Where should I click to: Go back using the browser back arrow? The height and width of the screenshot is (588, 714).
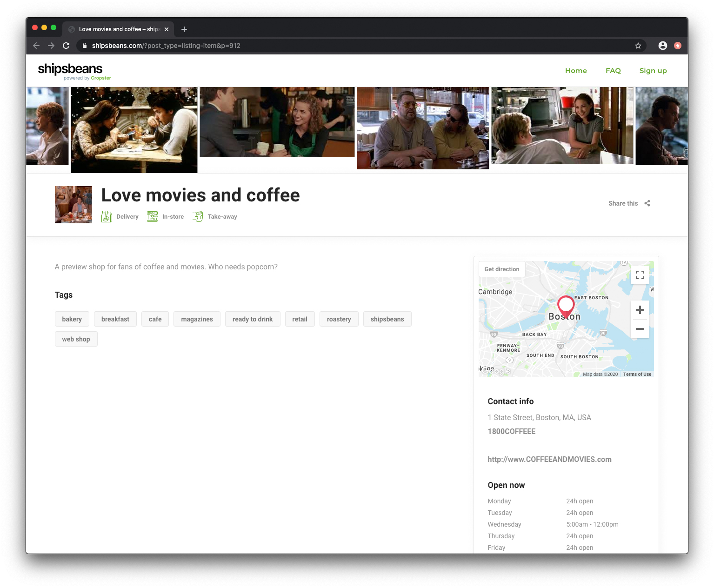coord(36,46)
